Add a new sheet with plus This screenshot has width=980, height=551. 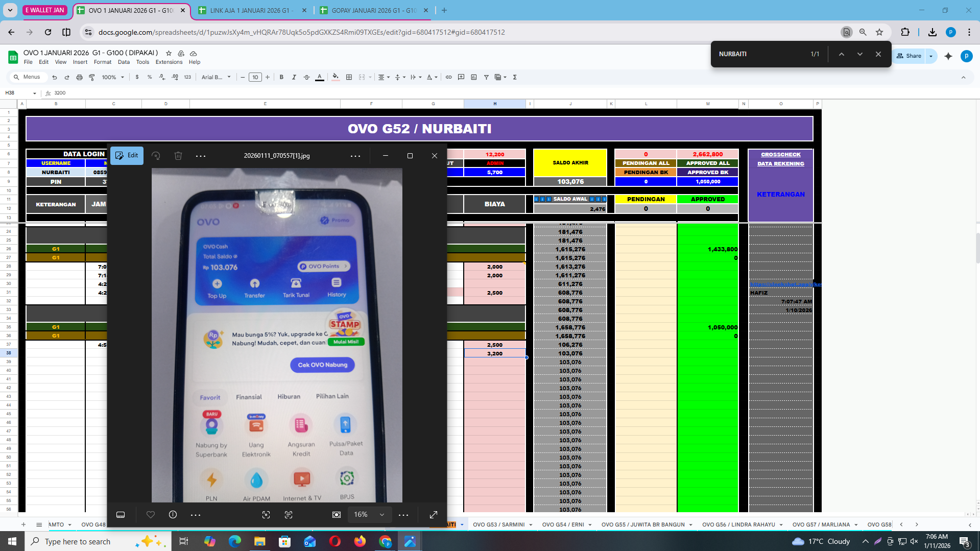point(23,524)
